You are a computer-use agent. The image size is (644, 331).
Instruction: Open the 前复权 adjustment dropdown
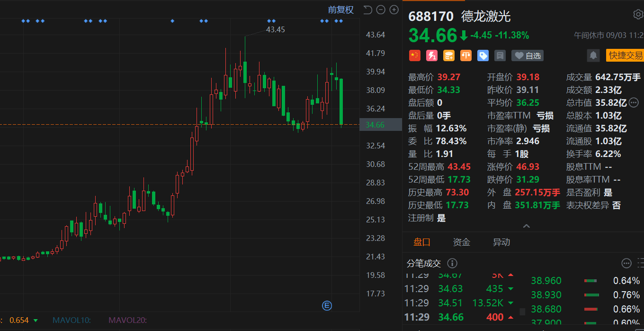(341, 9)
